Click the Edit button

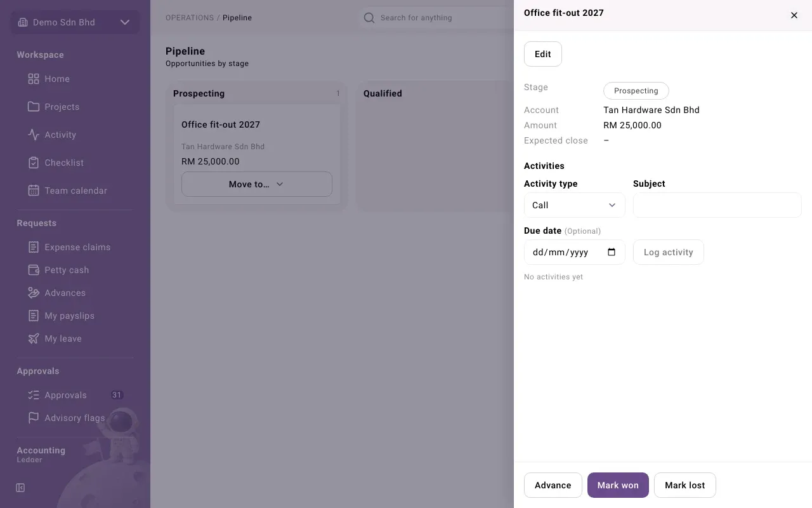[x=543, y=54]
